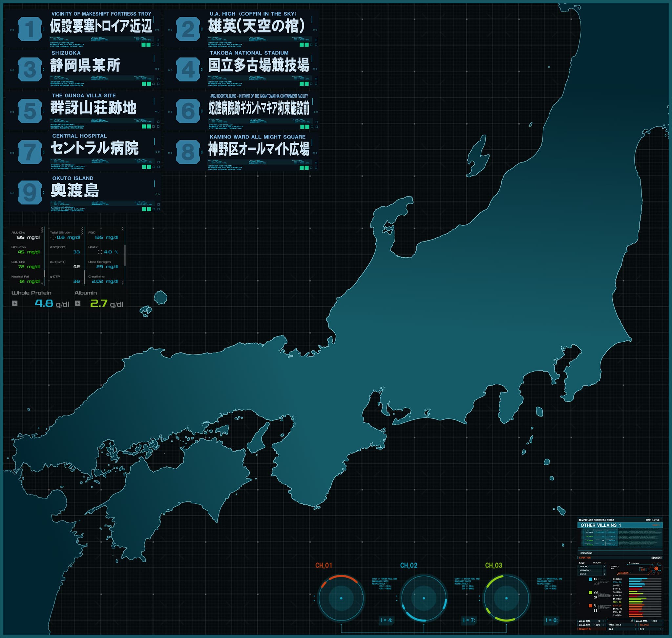Open the Vicinity of Makeshift Fortress Troy card
The height and width of the screenshot is (638, 672).
[83, 29]
